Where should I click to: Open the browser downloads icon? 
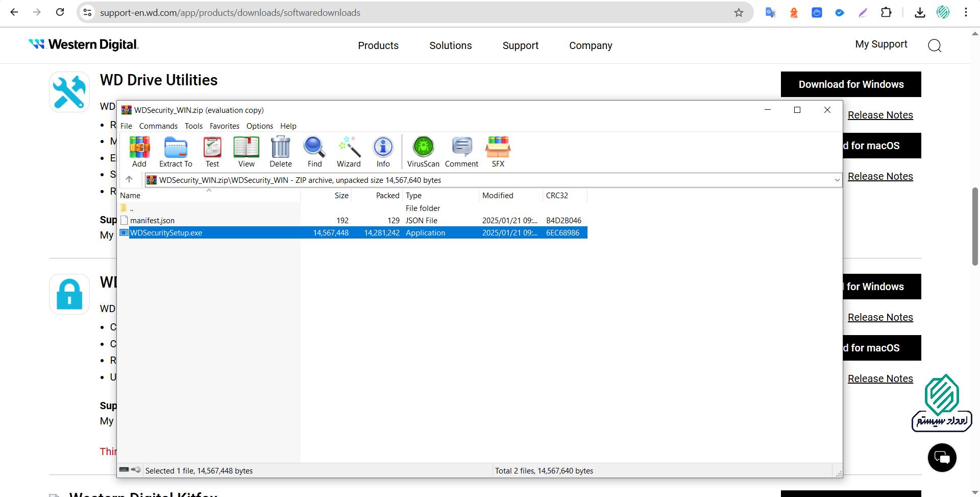(x=920, y=13)
